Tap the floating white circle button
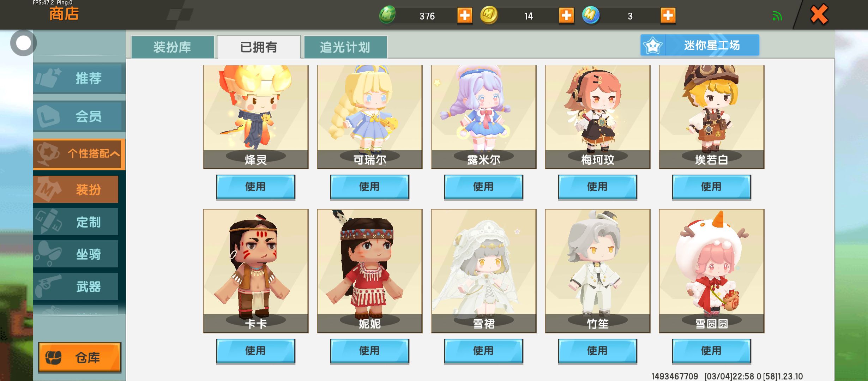The height and width of the screenshot is (381, 868). 23,43
